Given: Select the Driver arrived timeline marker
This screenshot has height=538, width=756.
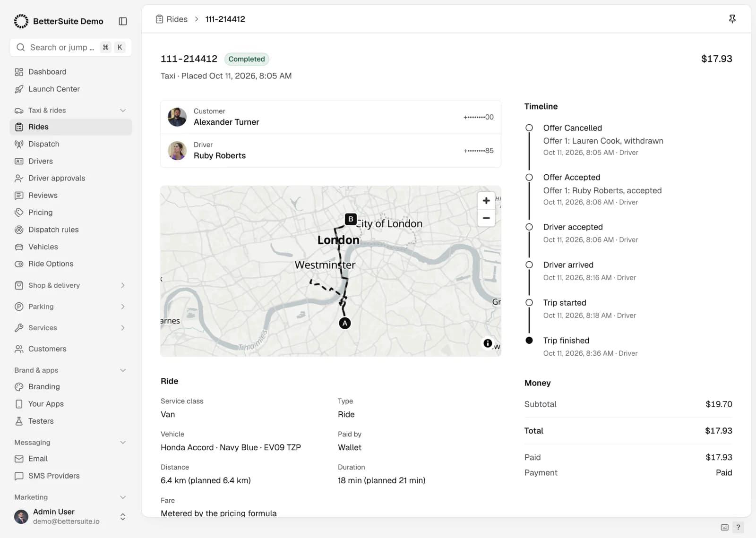Looking at the screenshot, I should click(x=529, y=265).
